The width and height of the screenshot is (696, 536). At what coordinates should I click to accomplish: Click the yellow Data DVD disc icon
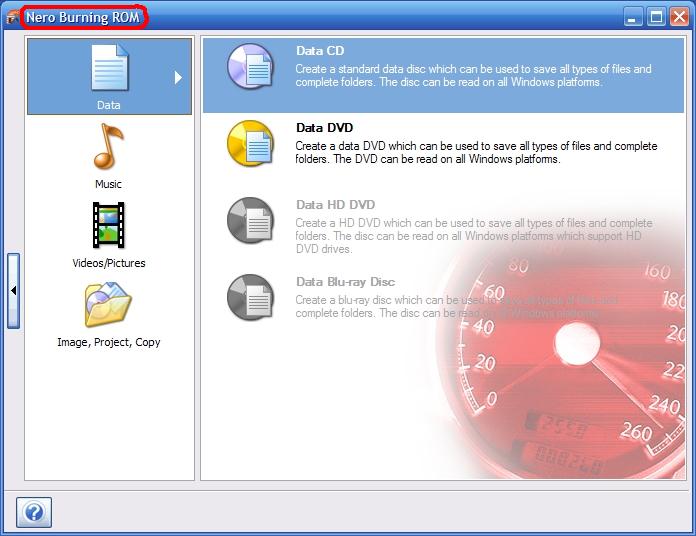coord(251,143)
